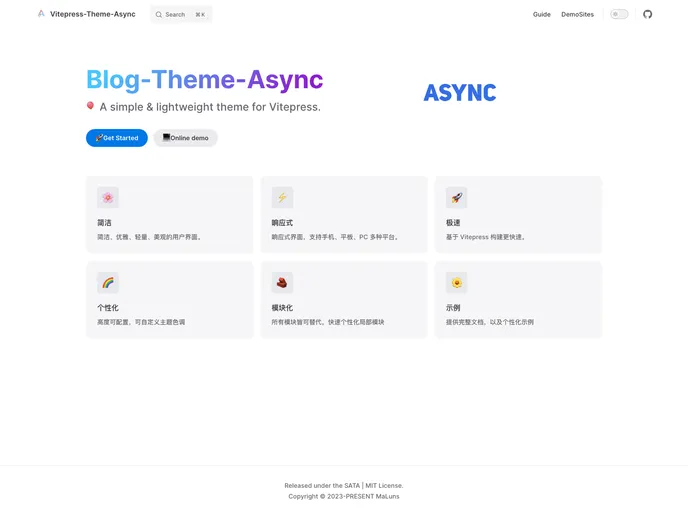The height and width of the screenshot is (512, 688).
Task: Click the rocket icon on 极速 card
Action: pyautogui.click(x=456, y=197)
